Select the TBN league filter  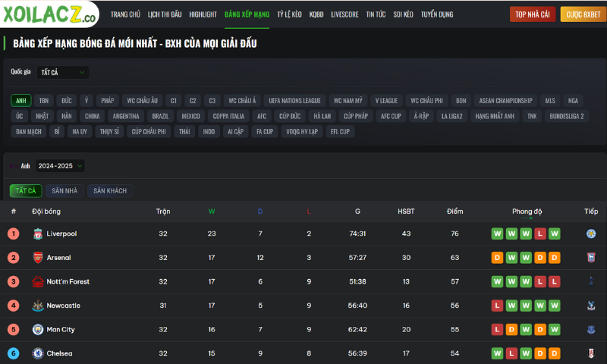pos(44,101)
